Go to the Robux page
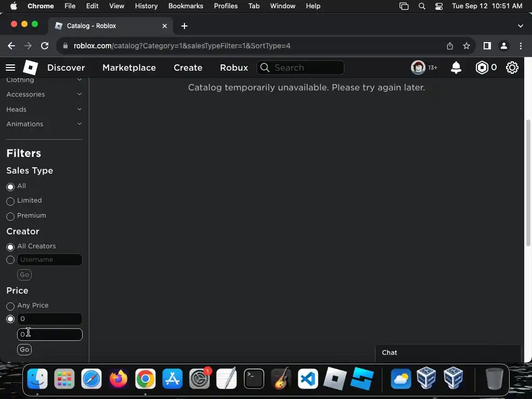532x399 pixels. pyautogui.click(x=234, y=68)
